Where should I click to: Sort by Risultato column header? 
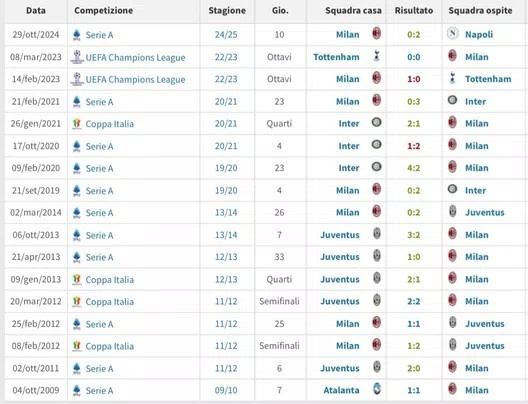pyautogui.click(x=414, y=10)
